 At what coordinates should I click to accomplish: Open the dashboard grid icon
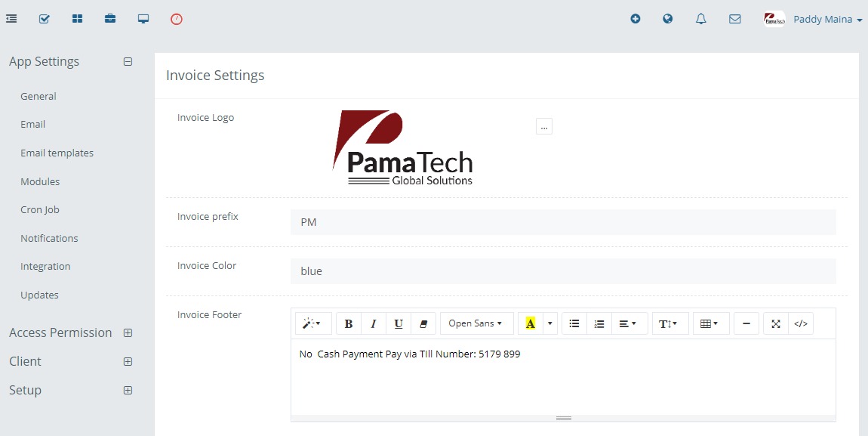78,19
